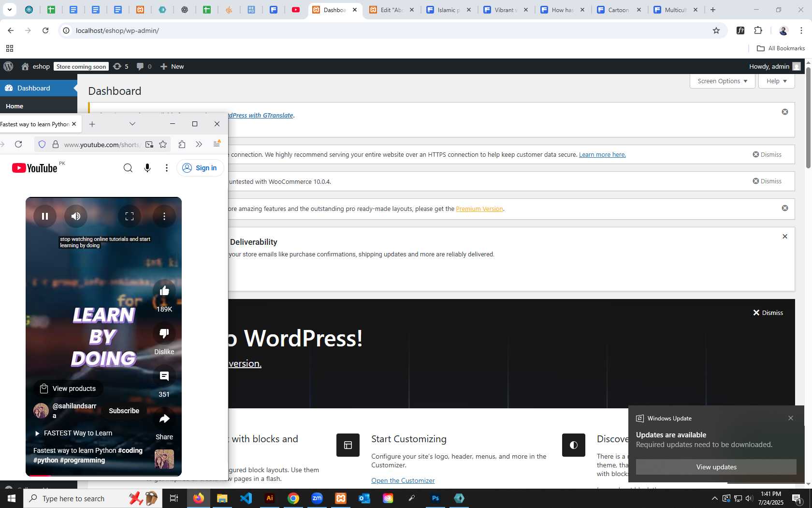Image resolution: width=812 pixels, height=508 pixels.
Task: Open the Premium Version link
Action: click(479, 209)
